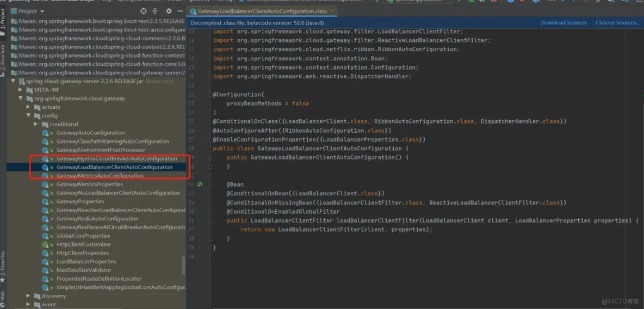The height and width of the screenshot is (309, 644).
Task: Open the 2: Favorites tool window tab
Action: click(3, 266)
